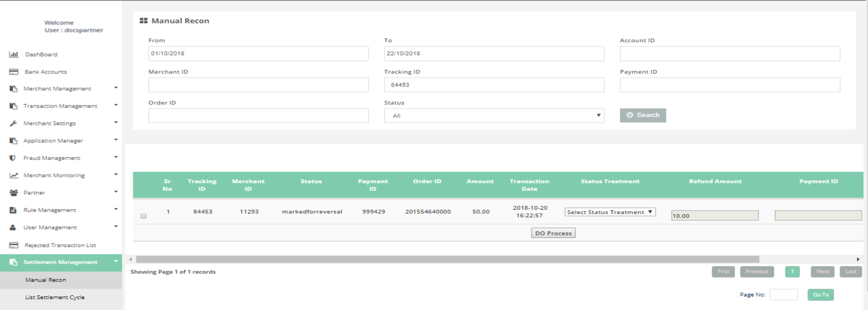Viewport: 868px width, 310px height.
Task: Click the DashBoard bar chart icon
Action: (14, 54)
